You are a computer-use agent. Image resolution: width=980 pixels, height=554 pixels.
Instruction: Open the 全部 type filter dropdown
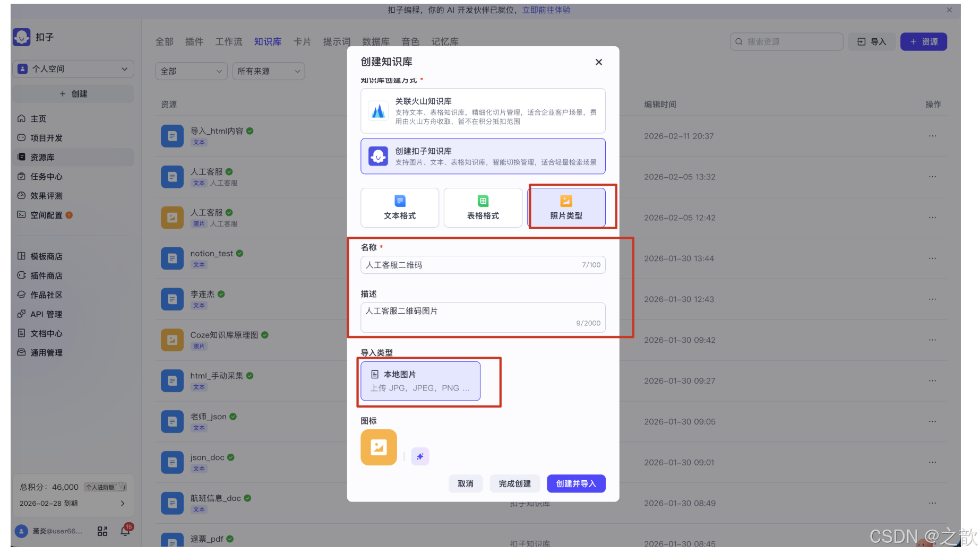coord(191,71)
